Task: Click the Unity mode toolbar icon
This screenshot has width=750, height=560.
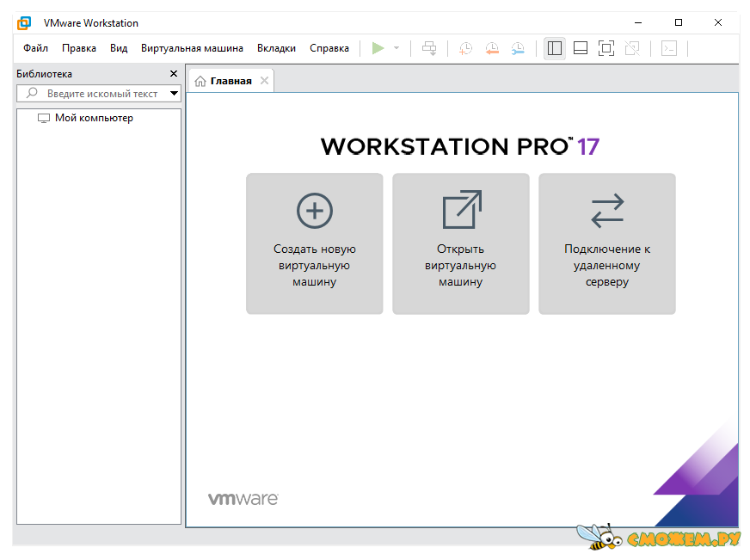Action: click(632, 48)
